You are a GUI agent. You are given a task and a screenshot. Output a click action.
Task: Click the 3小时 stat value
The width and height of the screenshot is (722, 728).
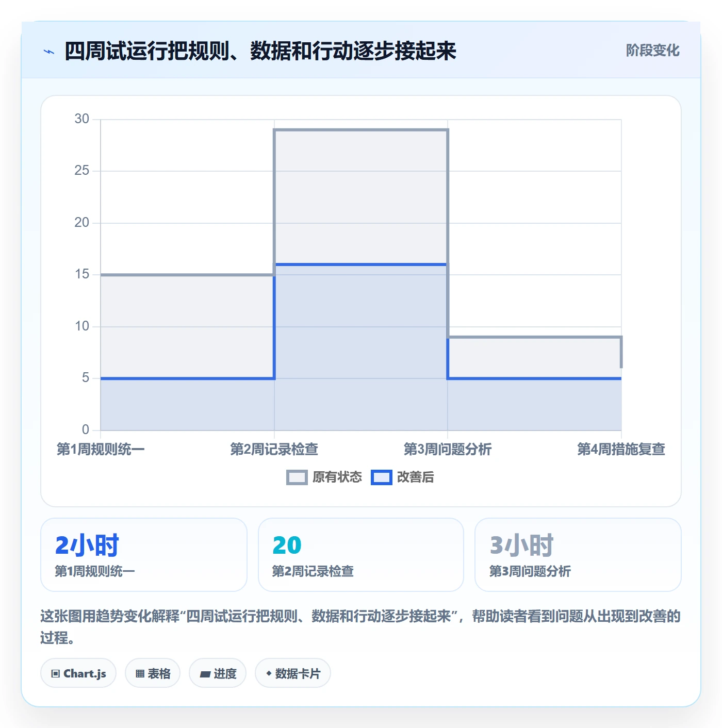[x=521, y=545]
